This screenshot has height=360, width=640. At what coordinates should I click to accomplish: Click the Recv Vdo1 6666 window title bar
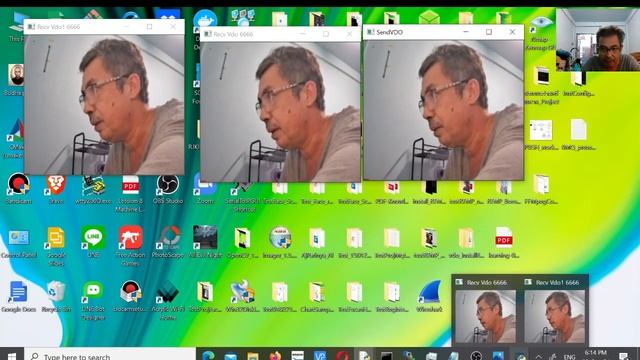coord(104,27)
